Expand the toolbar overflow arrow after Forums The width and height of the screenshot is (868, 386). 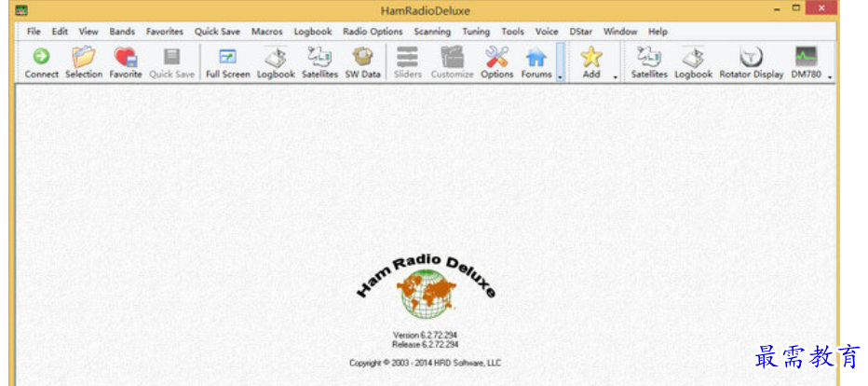point(560,76)
